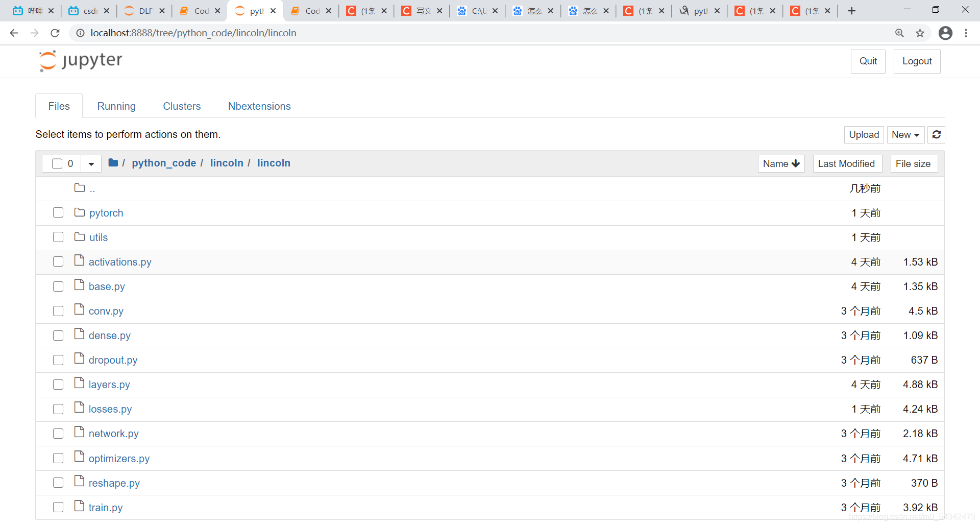
Task: Reload the current browser page
Action: pos(55,33)
